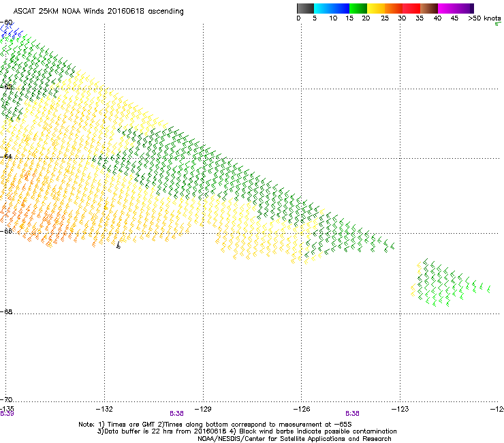Image resolution: width=504 pixels, height=443 pixels.
Task: Click the '-70' latitude label
Action: (x=7, y=399)
